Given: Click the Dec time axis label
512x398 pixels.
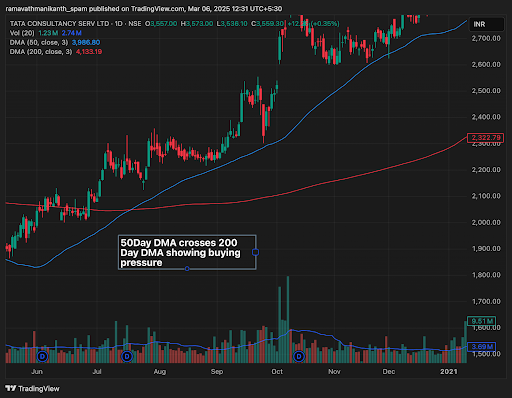Looking at the screenshot, I should point(389,371).
